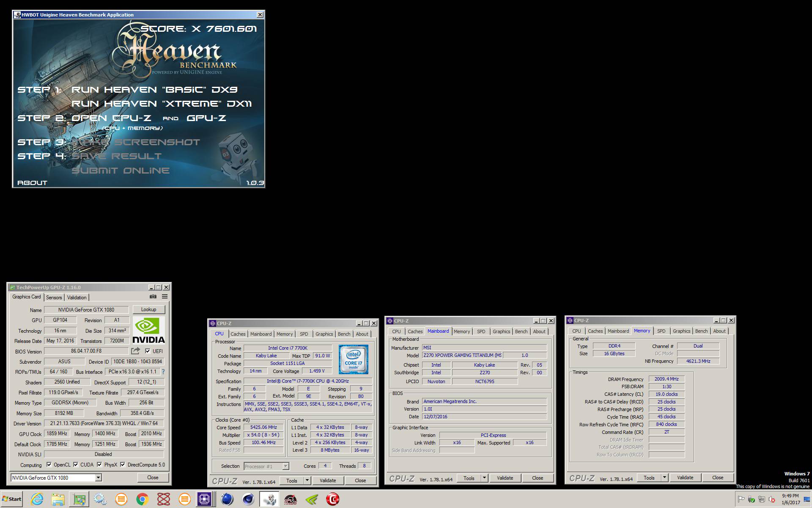812x508 pixels.
Task: Expand Tools arrow in CPU-Z Memory window
Action: [664, 478]
